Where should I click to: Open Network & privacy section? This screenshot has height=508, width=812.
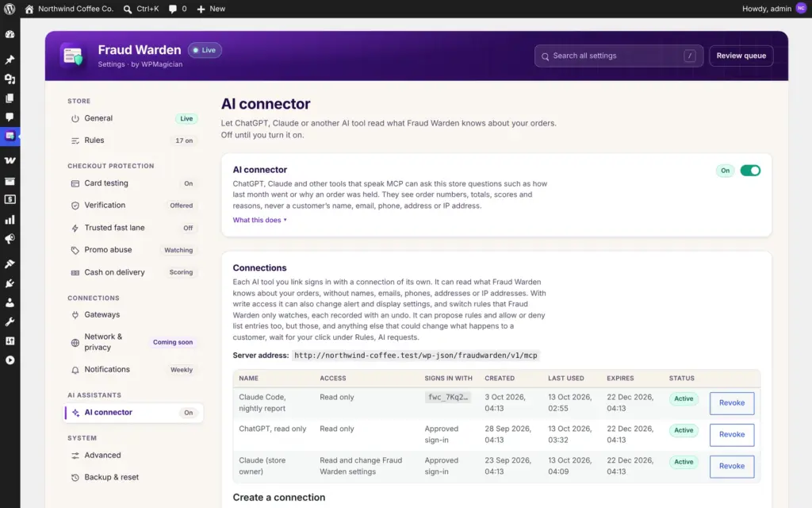click(x=133, y=342)
